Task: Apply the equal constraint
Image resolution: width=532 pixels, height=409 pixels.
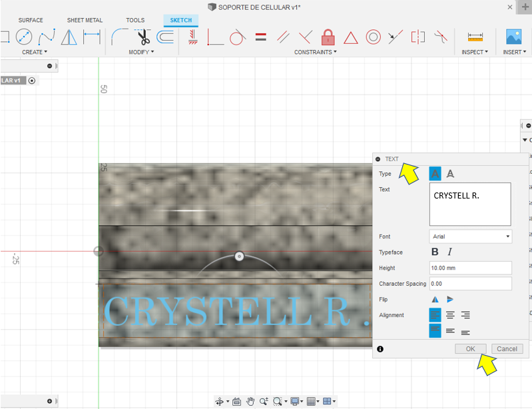Action: pyautogui.click(x=260, y=37)
